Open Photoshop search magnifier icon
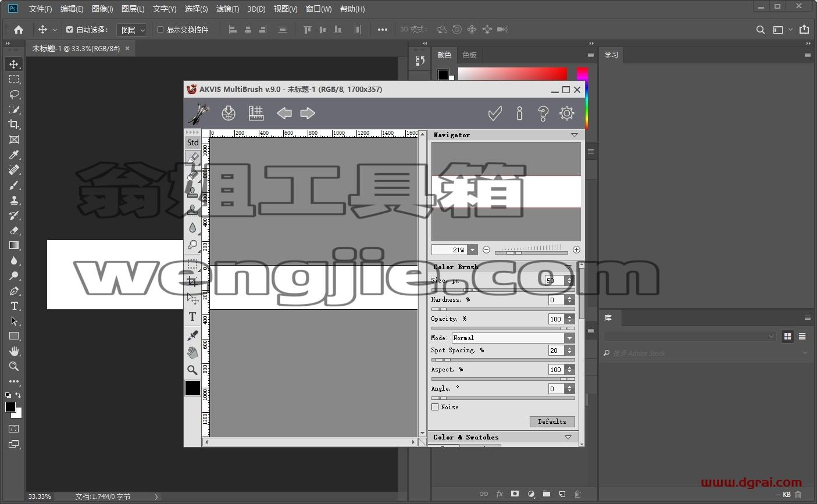This screenshot has width=817, height=504. (x=760, y=30)
